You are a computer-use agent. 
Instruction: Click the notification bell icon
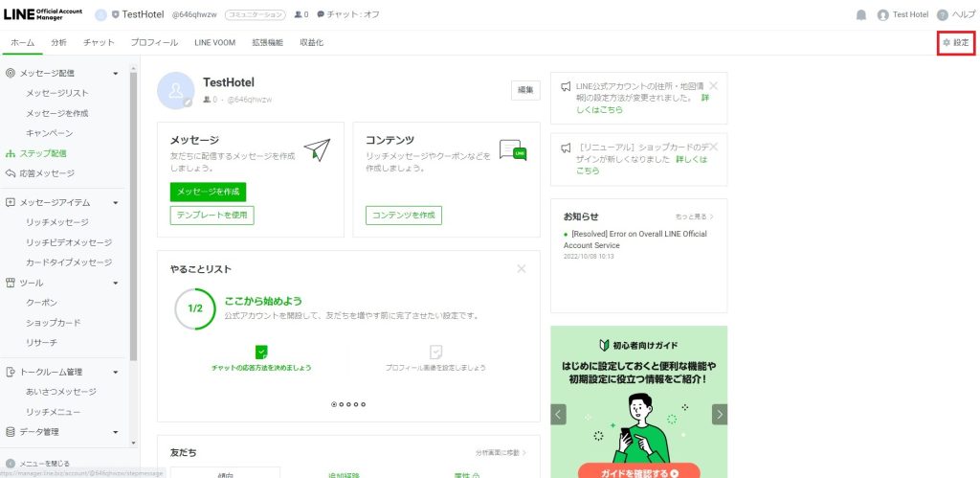[x=861, y=14]
